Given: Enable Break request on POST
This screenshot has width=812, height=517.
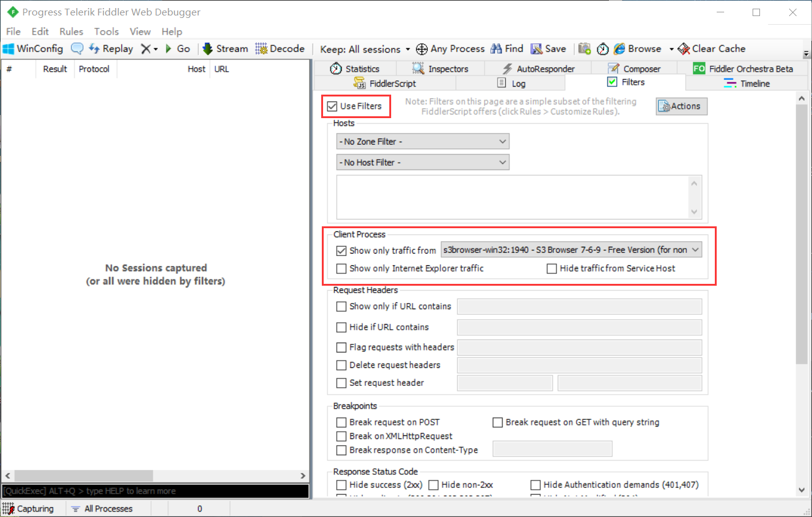Looking at the screenshot, I should tap(341, 422).
